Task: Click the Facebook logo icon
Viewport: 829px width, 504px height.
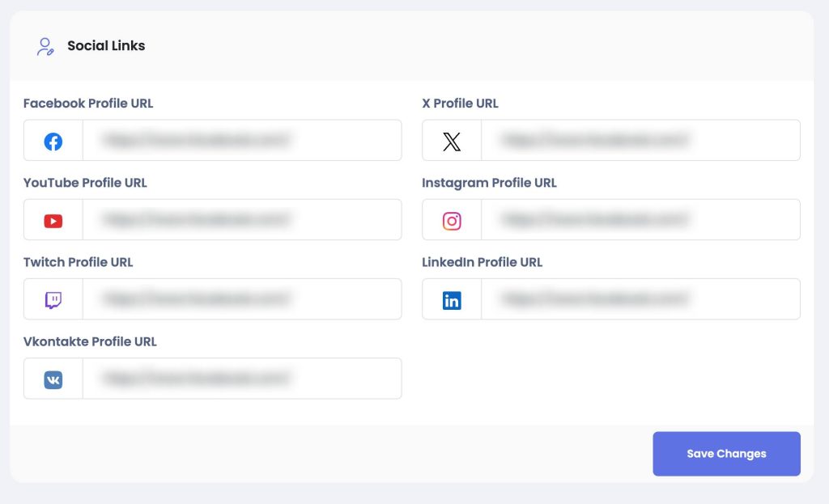Action: click(53, 142)
